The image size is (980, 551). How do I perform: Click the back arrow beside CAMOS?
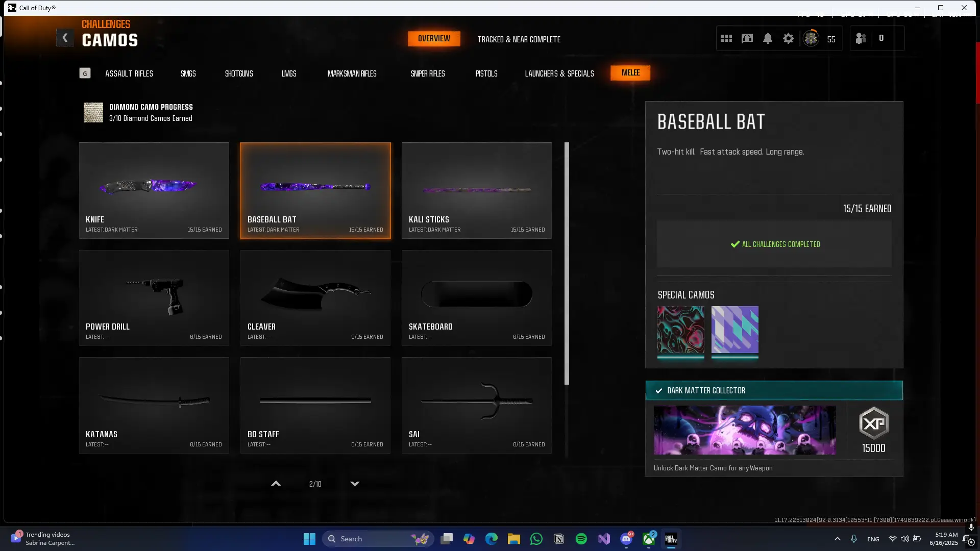coord(65,38)
